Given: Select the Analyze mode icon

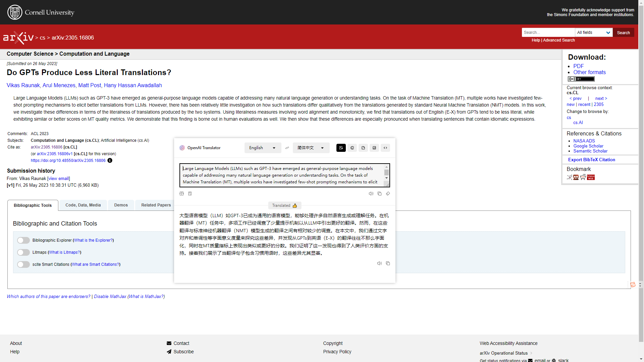Looking at the screenshot, I should click(x=374, y=148).
